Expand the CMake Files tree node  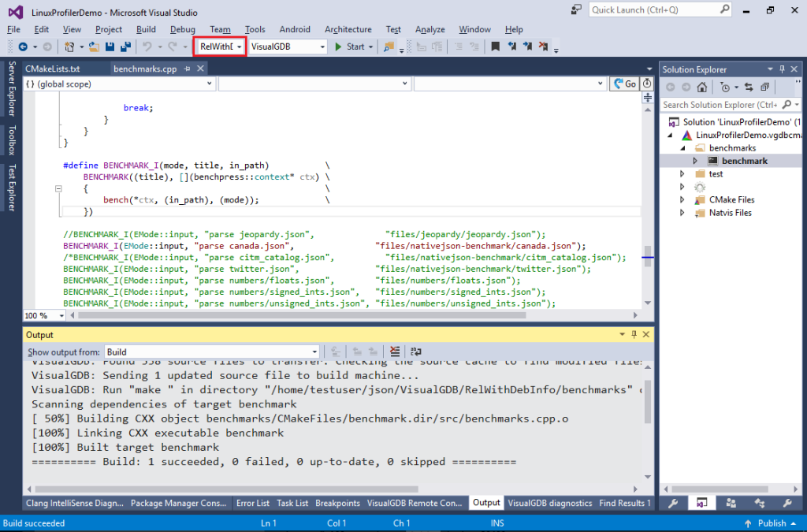click(x=682, y=199)
